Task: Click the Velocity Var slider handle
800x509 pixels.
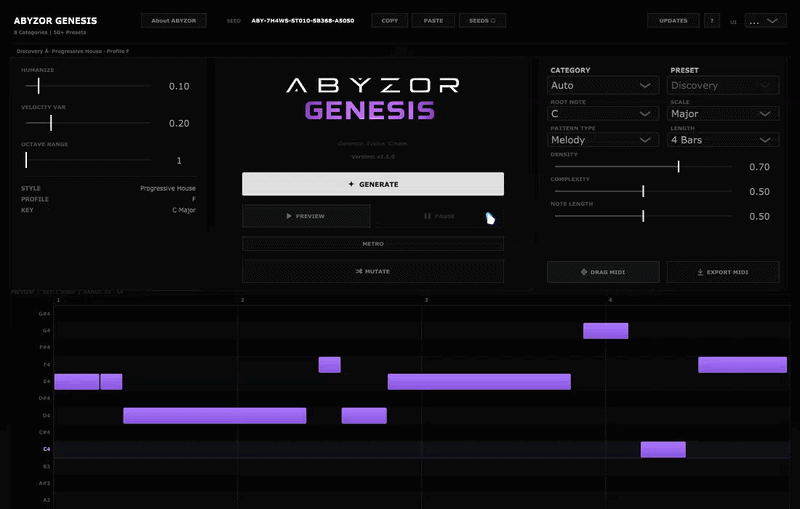Action: [51, 123]
